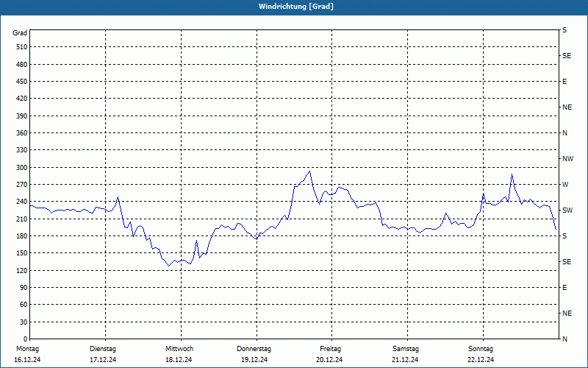This screenshot has width=588, height=368.
Task: Click the 'SW' compass label on right axis
Action: tap(567, 210)
